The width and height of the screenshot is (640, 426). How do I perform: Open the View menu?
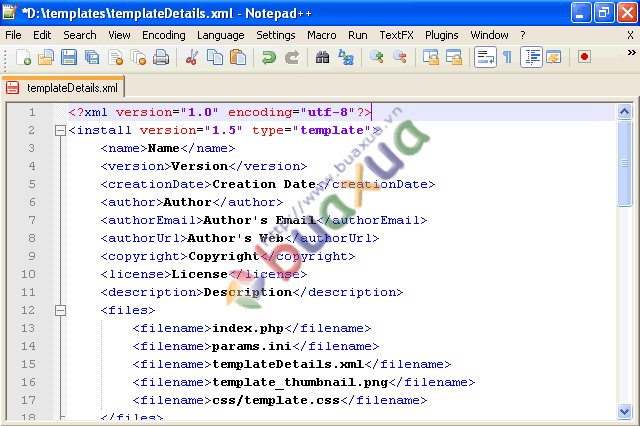click(119, 35)
